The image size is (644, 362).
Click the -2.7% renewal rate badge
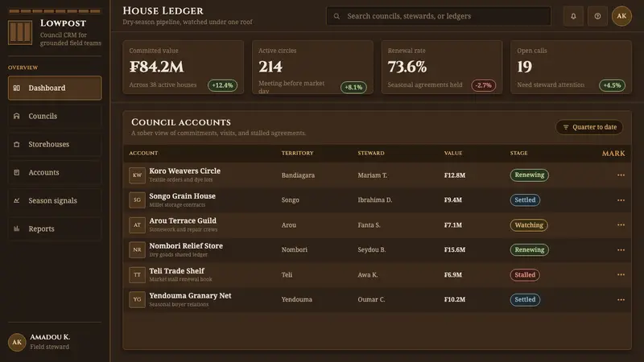click(x=484, y=85)
